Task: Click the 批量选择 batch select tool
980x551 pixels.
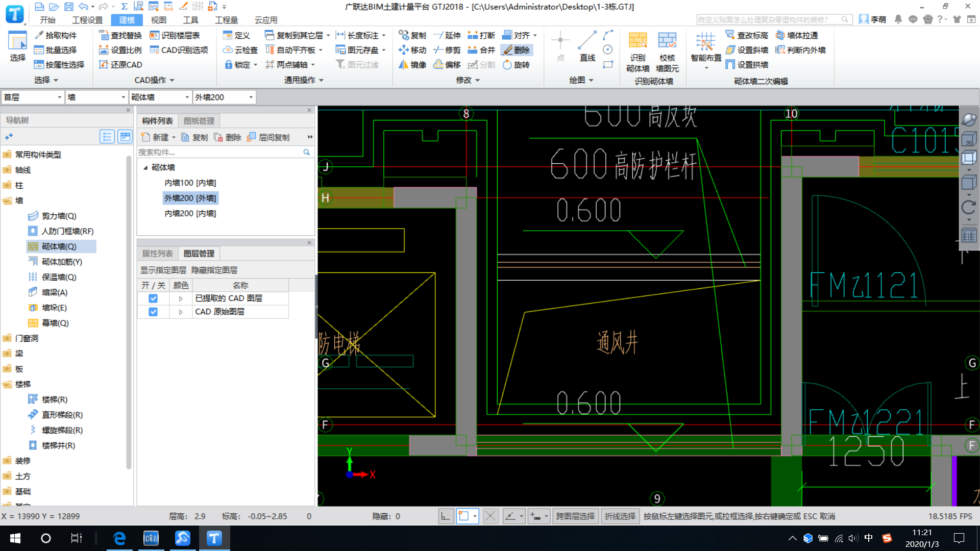Action: point(55,50)
